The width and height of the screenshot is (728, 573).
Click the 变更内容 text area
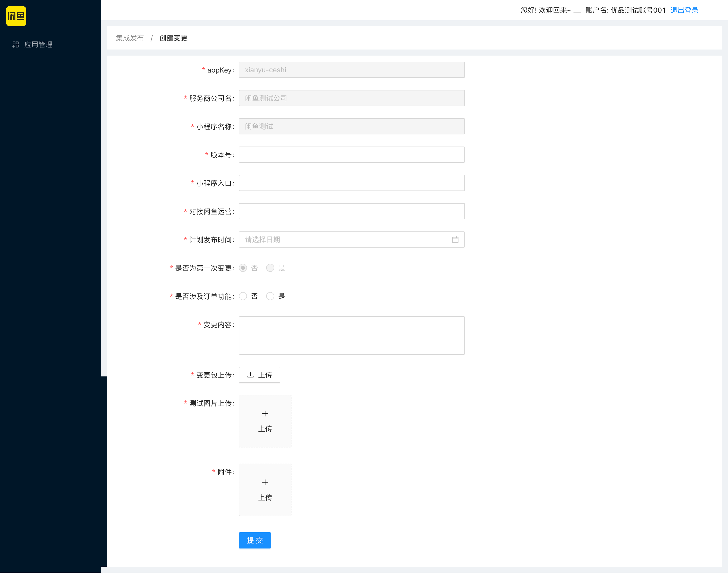[x=351, y=336]
